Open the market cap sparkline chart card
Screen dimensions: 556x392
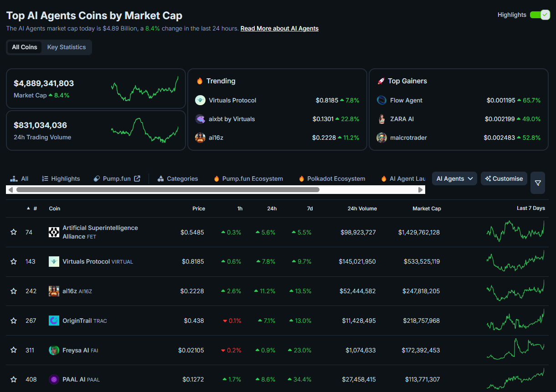click(144, 88)
